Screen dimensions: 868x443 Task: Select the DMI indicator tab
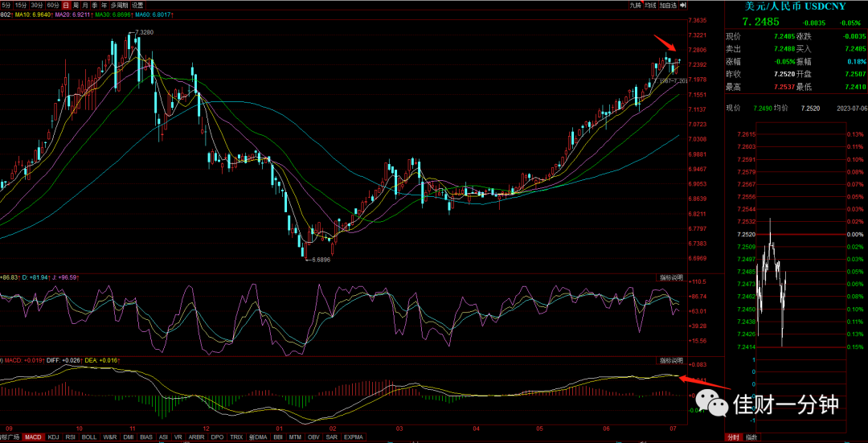tap(129, 437)
